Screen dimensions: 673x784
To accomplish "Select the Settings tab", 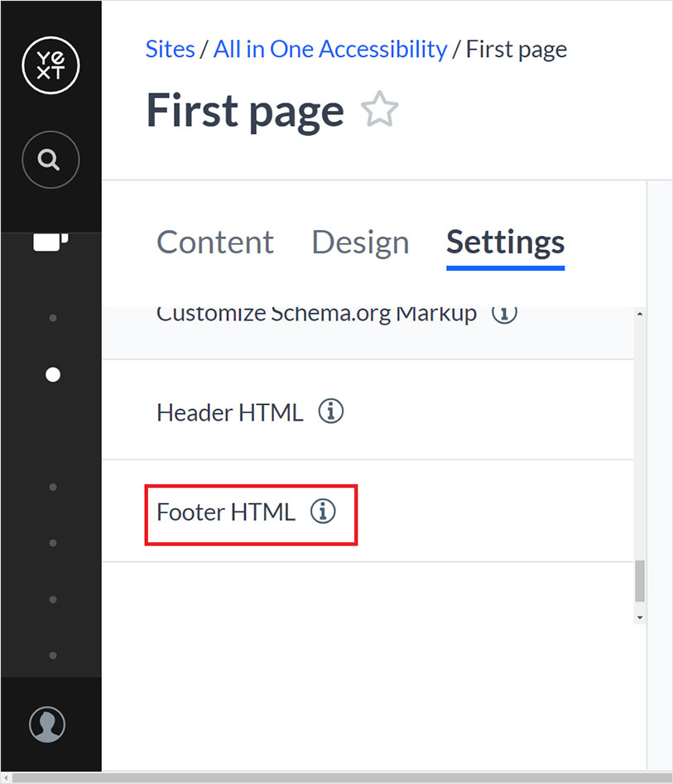I will coord(505,243).
